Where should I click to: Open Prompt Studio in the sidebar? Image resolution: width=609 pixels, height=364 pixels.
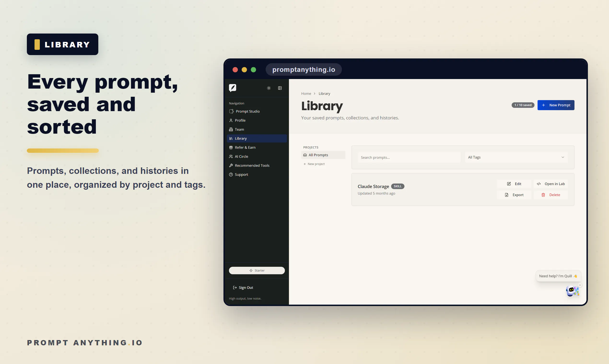tap(257, 111)
